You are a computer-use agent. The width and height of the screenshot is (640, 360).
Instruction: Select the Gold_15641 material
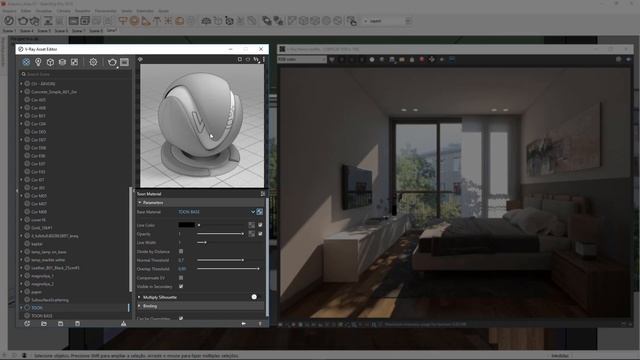tap(42, 228)
